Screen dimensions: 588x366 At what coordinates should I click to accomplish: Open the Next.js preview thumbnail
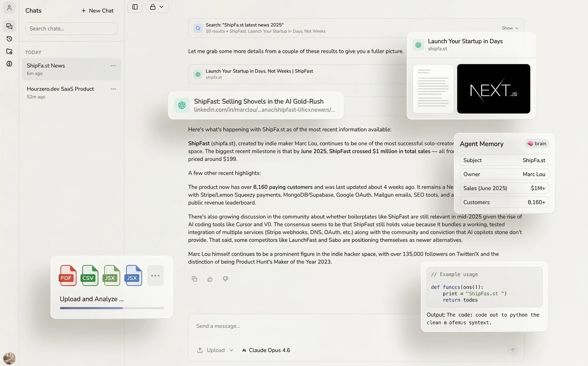[x=493, y=89]
